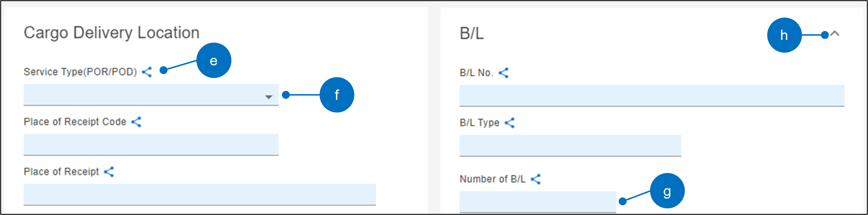Click share icon beside Number of B/L
Image resolution: width=868 pixels, height=215 pixels.
click(536, 179)
